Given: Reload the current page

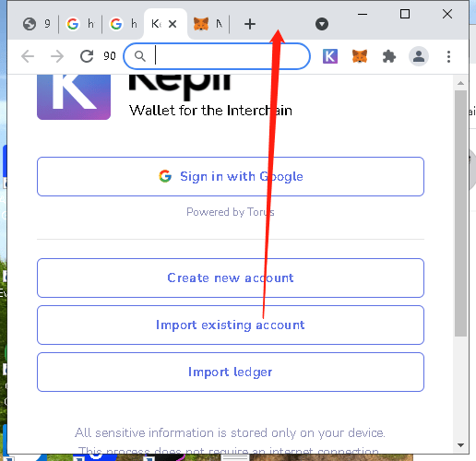Looking at the screenshot, I should tap(87, 56).
